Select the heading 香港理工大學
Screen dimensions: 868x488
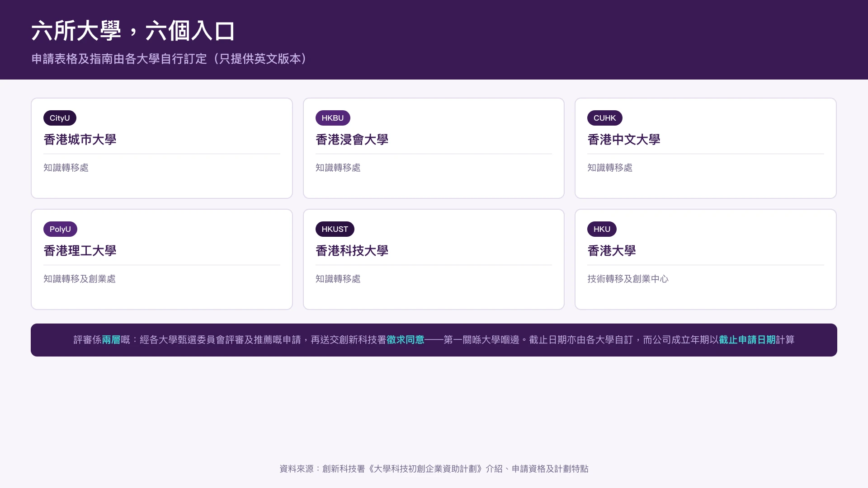click(x=80, y=251)
